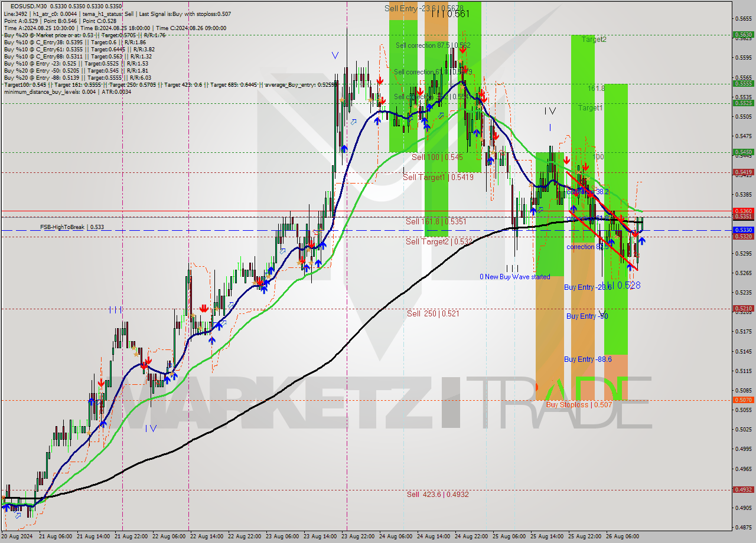Screen dimensions: 756x543
Task: Click the EOSUSD,M30 chart title text
Action: 29,6
